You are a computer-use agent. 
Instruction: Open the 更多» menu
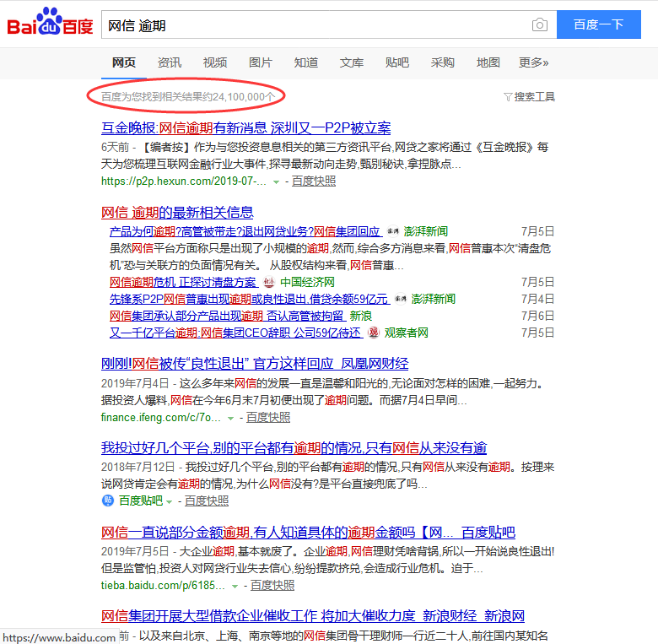(533, 63)
